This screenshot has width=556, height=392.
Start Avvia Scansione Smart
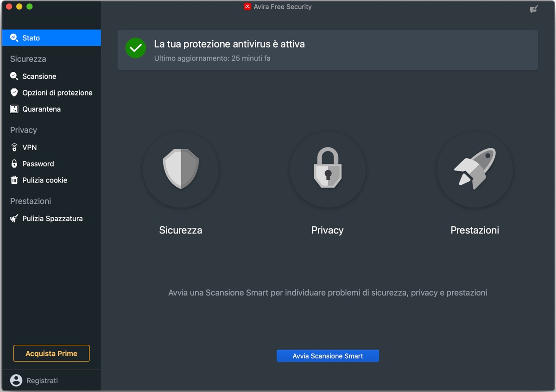(x=328, y=356)
